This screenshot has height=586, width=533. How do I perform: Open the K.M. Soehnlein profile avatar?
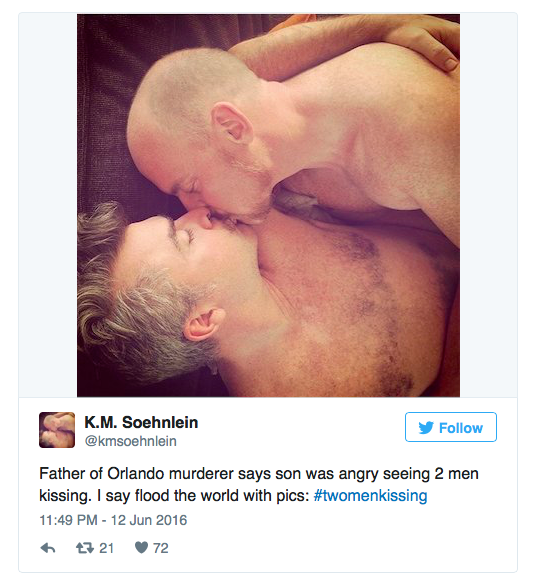point(57,430)
